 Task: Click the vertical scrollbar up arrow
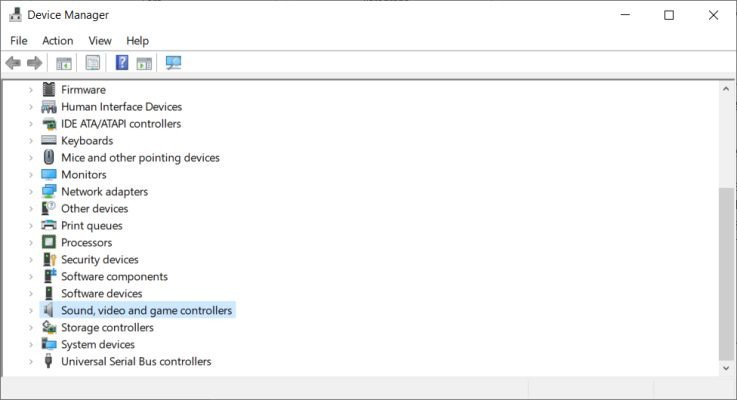point(726,90)
